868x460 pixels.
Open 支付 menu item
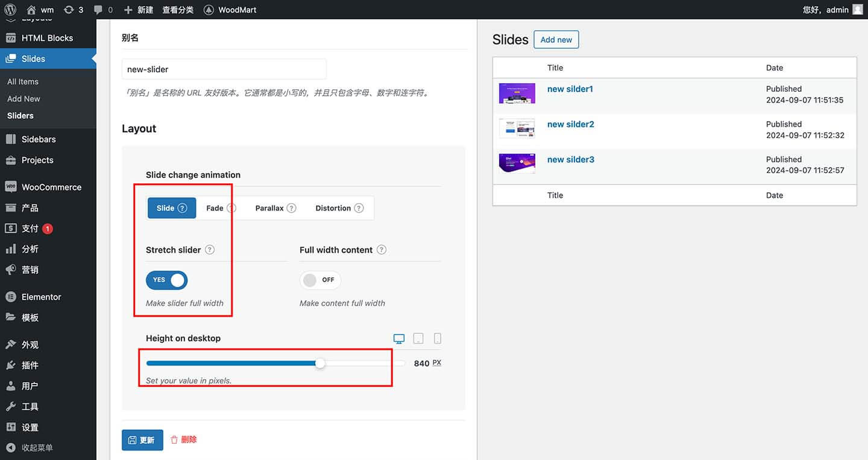(x=48, y=228)
